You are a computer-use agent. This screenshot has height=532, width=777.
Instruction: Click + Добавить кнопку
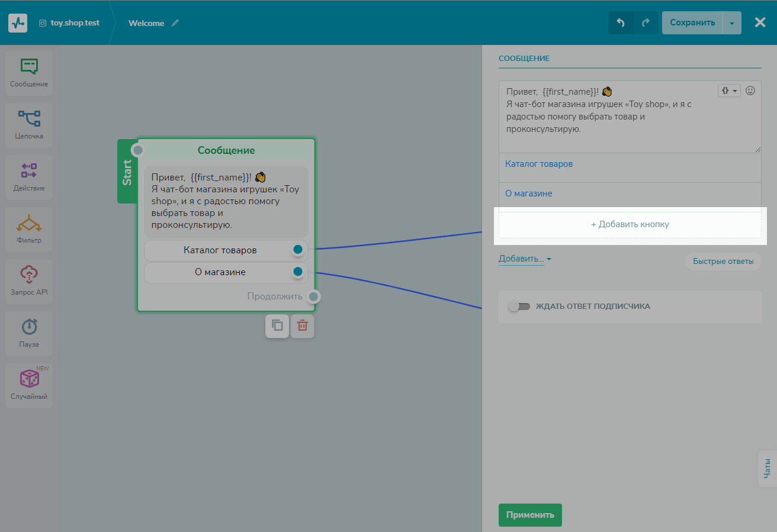[630, 225]
